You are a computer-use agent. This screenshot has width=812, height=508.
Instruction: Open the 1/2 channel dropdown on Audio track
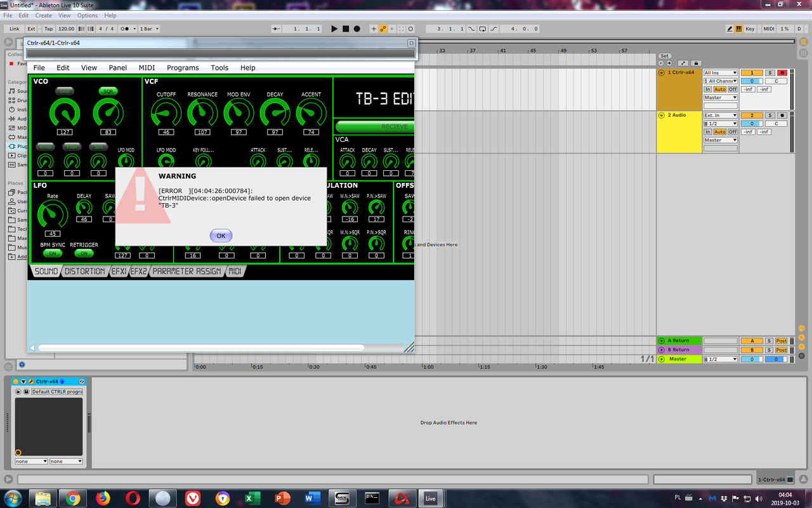(x=721, y=124)
